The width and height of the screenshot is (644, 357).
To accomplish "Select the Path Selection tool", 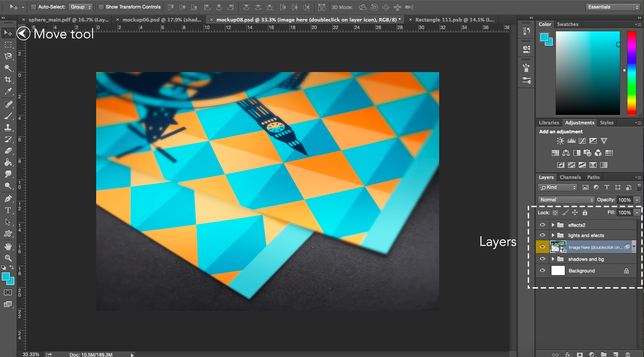I will pyautogui.click(x=8, y=222).
